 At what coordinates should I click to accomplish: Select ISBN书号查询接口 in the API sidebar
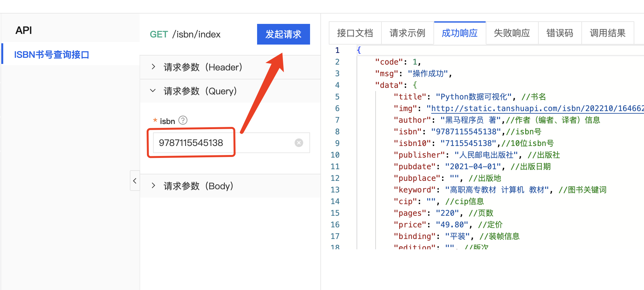(52, 55)
